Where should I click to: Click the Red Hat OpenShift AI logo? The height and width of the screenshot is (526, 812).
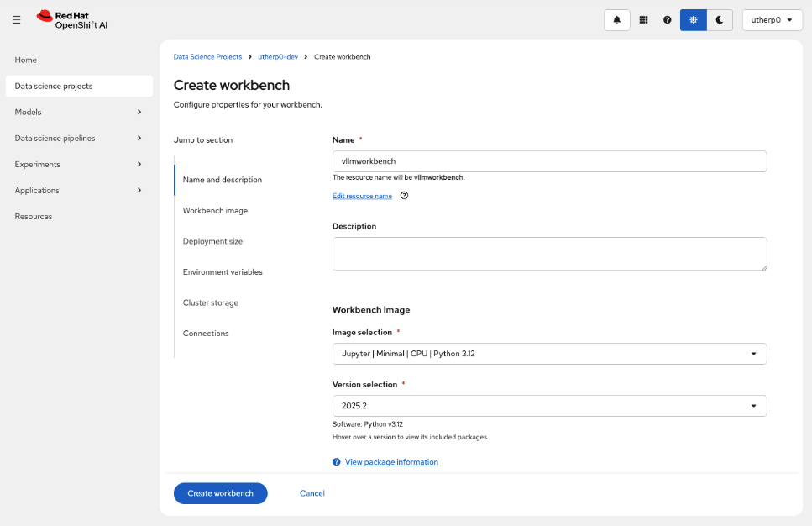[x=72, y=20]
